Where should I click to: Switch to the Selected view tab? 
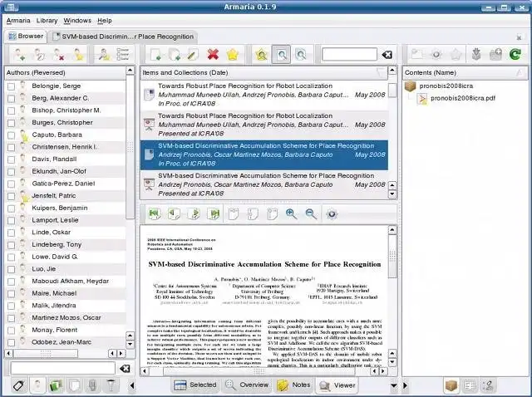click(x=195, y=385)
